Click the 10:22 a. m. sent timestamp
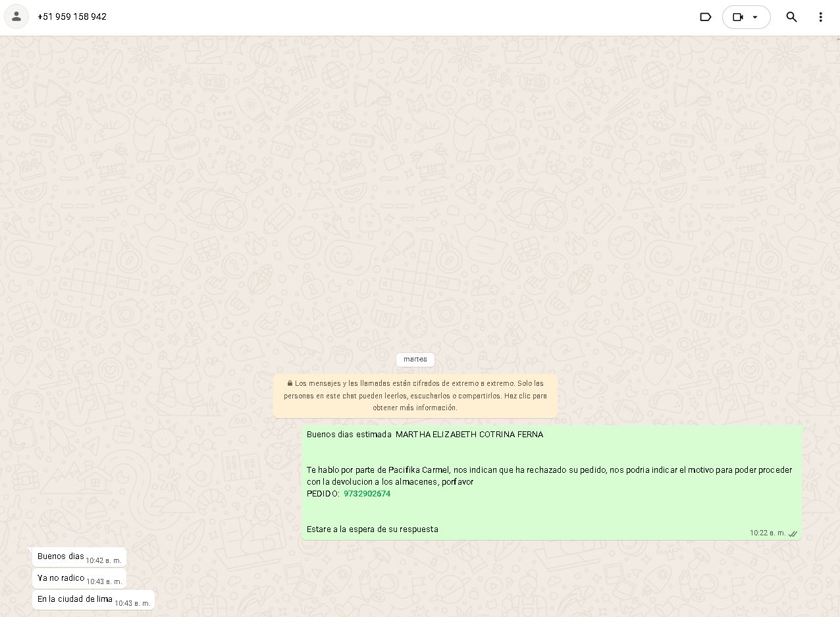Viewport: 840px width, 617px height. [x=767, y=533]
